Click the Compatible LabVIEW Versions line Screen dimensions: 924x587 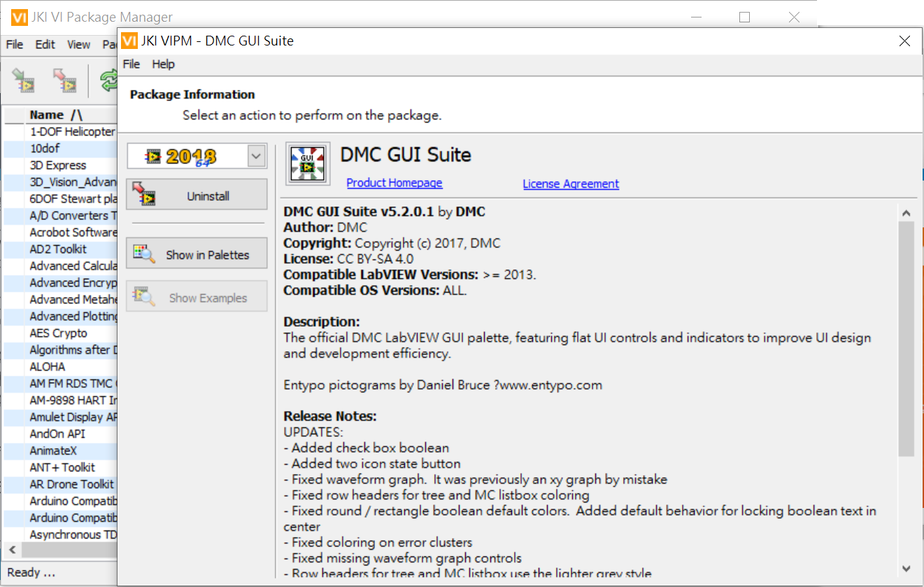410,274
